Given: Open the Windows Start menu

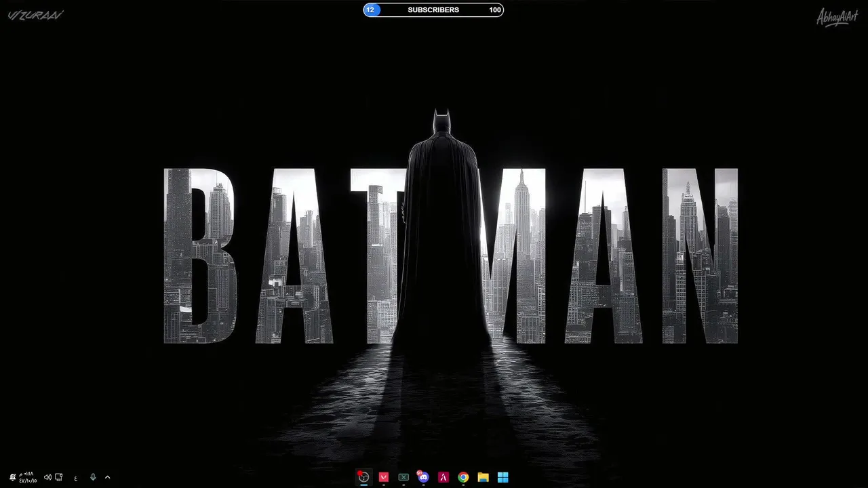Looking at the screenshot, I should click(x=502, y=477).
